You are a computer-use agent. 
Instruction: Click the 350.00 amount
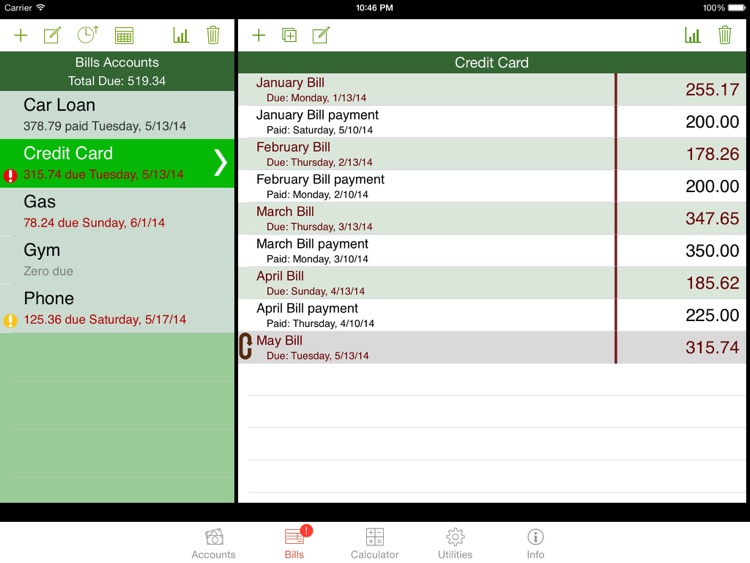point(712,251)
